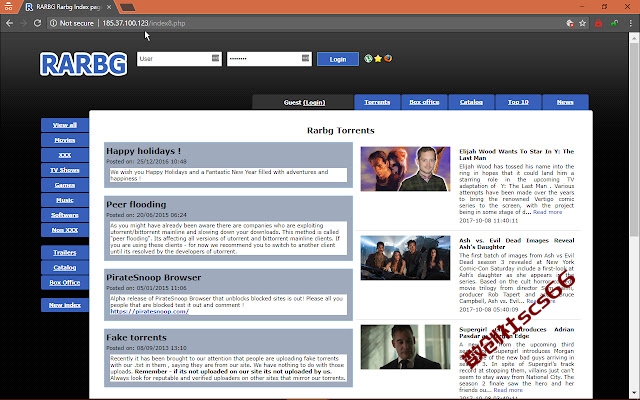Click the page vertical scrollbar thumb
640x400 pixels.
point(633,139)
